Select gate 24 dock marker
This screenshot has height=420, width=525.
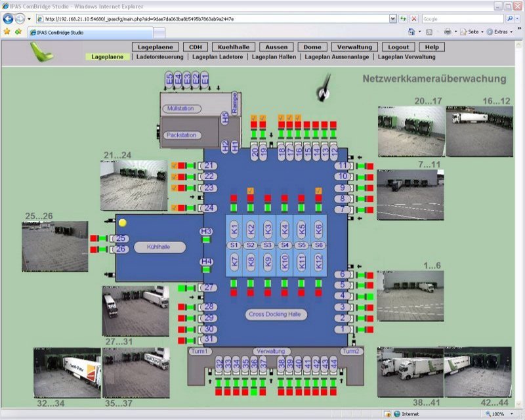point(209,208)
